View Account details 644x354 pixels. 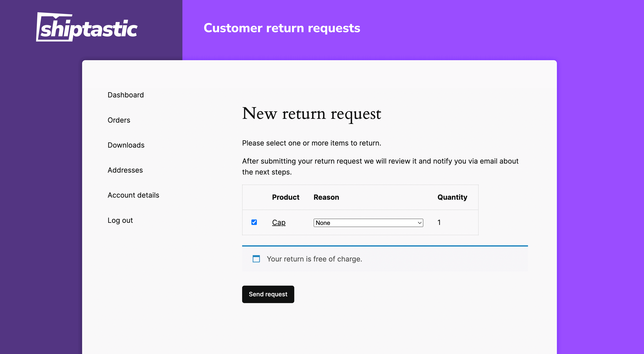click(x=133, y=195)
